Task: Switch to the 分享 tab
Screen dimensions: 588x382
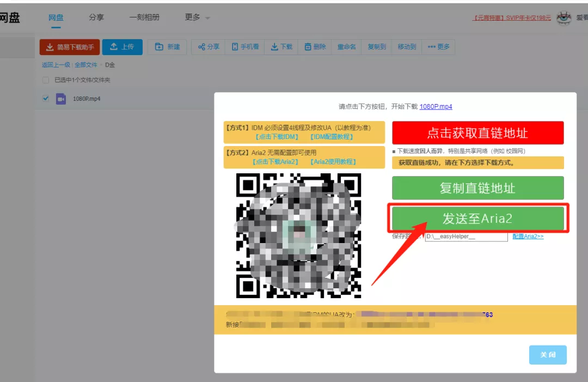Action: [x=96, y=17]
